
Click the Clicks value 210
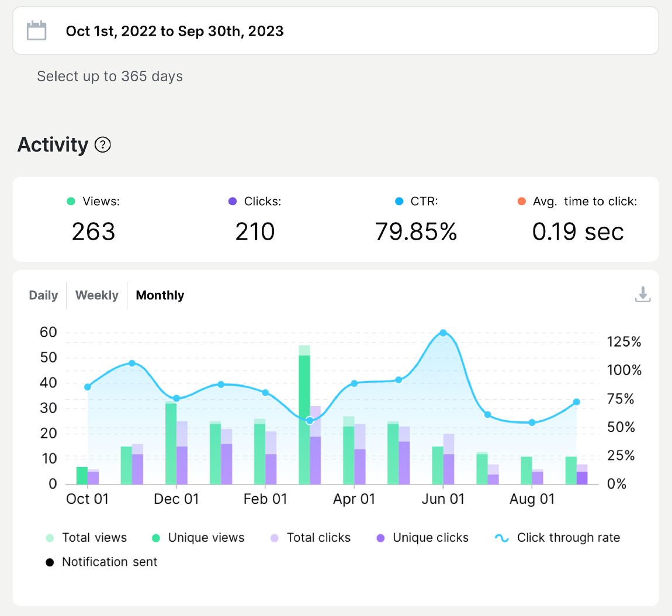click(x=255, y=232)
